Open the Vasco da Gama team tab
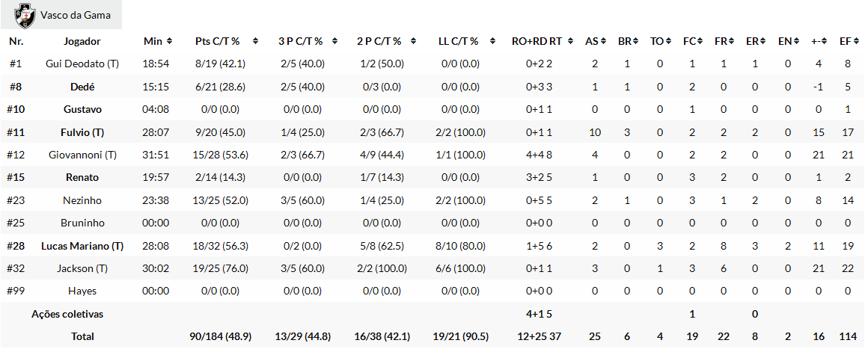868x352 pixels. point(73,15)
